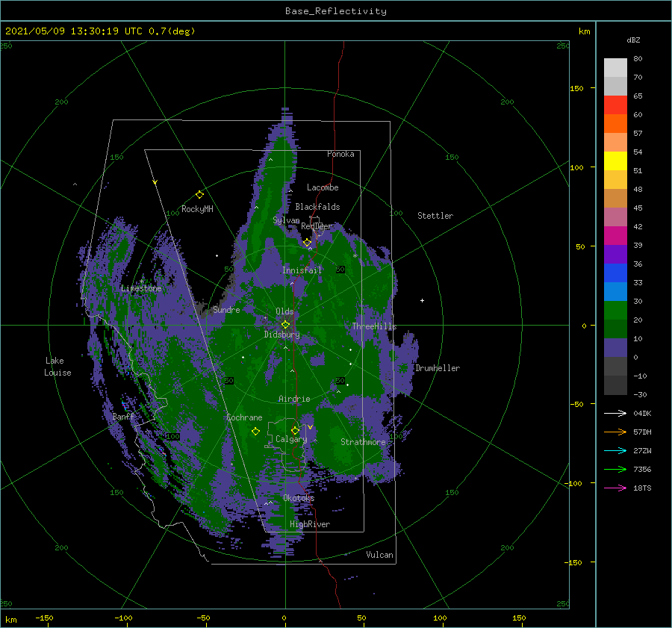Click the white 04DK arrow in legend
Image resolution: width=672 pixels, height=628 pixels.
point(615,413)
